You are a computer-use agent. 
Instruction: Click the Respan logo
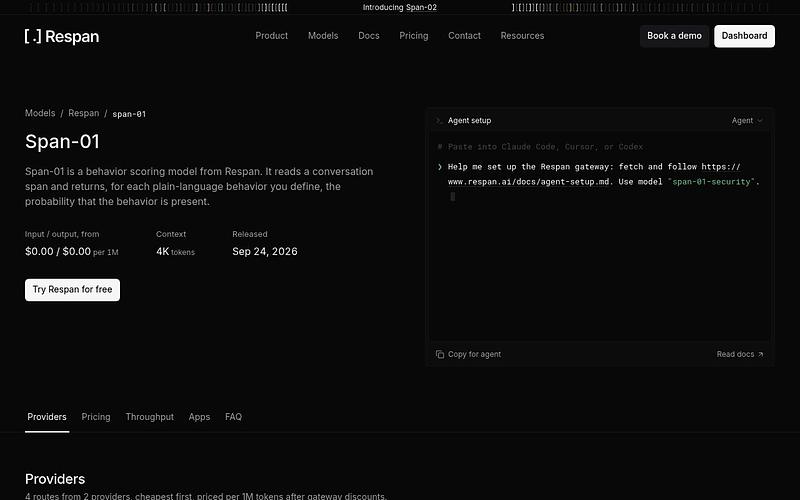click(x=62, y=36)
